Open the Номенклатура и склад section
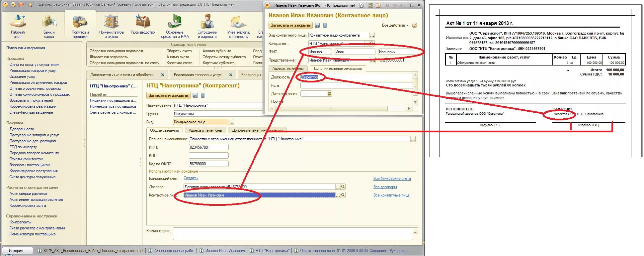This screenshot has width=644, height=256. [x=111, y=27]
